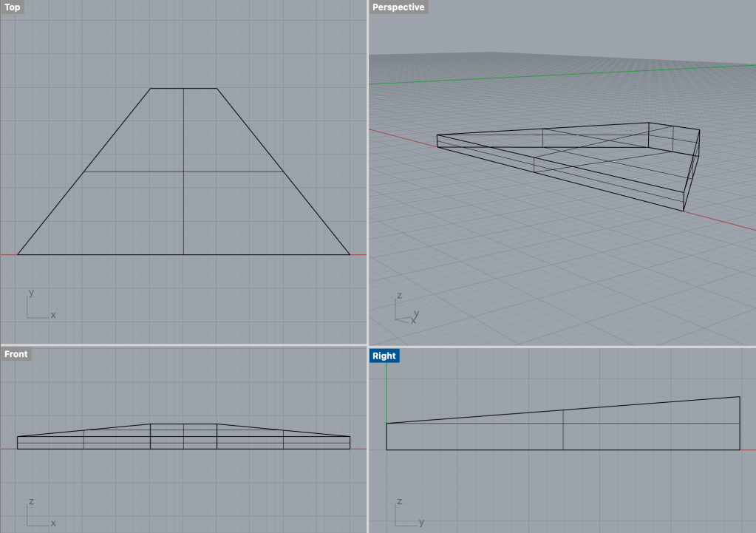Open the Top viewport title menu
Image resolution: width=756 pixels, height=533 pixels.
pos(13,7)
